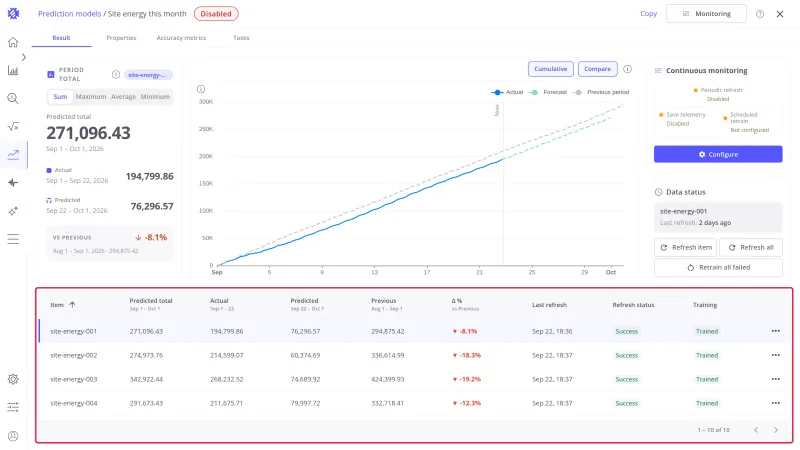Open row menu for site-energy-001
This screenshot has width=800, height=450.
(776, 331)
